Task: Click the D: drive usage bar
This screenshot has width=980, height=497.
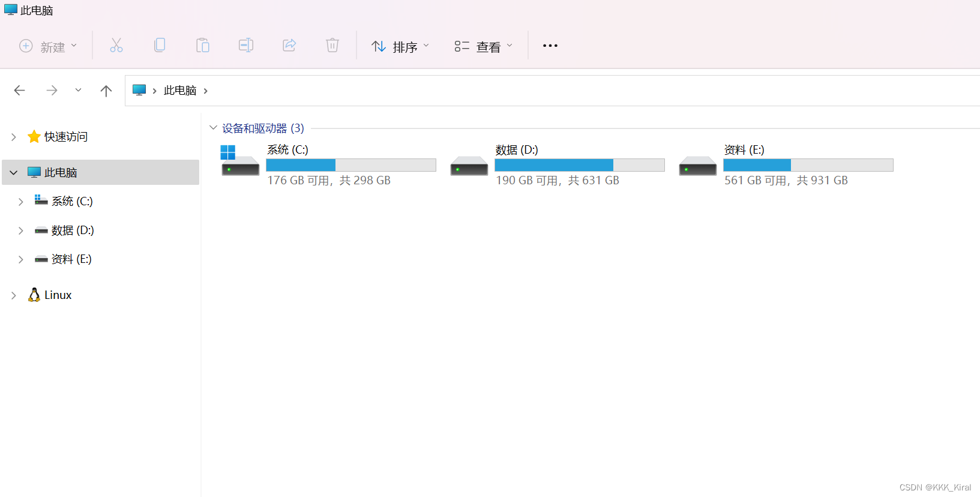Action: tap(580, 165)
